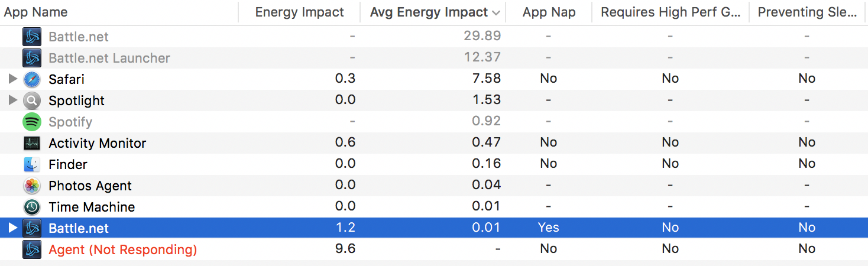868x266 pixels.
Task: Click Requires High Perf GPU column header
Action: point(671,12)
